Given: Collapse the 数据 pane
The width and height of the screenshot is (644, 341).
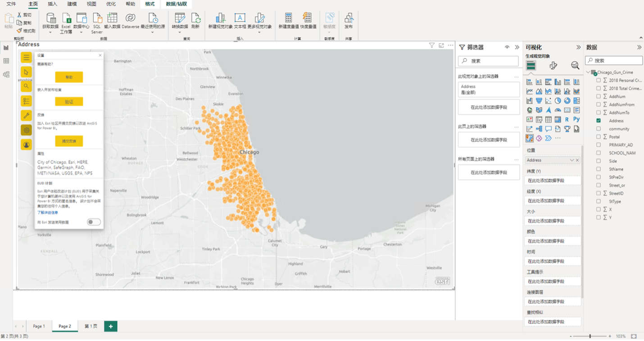Looking at the screenshot, I should click(639, 47).
